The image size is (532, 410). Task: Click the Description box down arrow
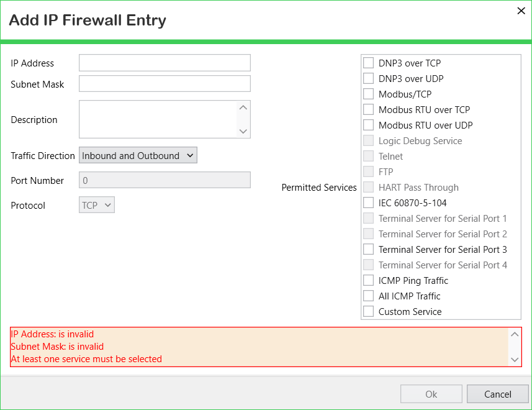tap(243, 131)
